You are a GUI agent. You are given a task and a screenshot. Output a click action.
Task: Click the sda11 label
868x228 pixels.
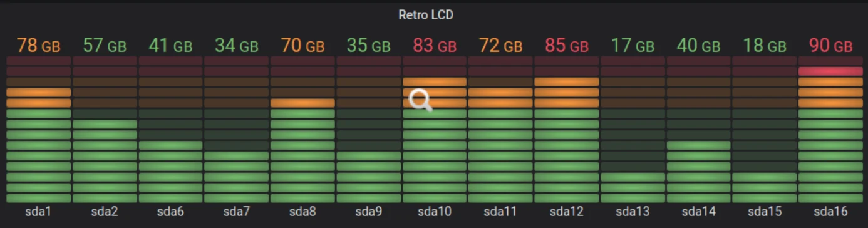tap(500, 212)
